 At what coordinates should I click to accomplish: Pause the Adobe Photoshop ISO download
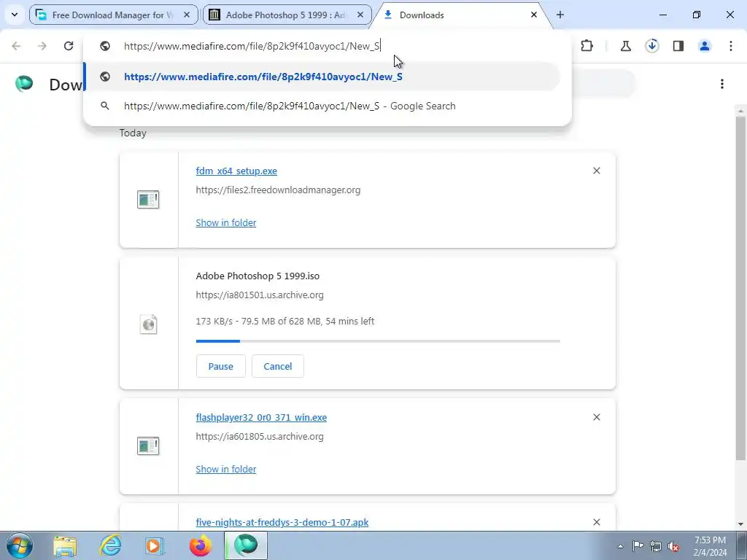[220, 366]
